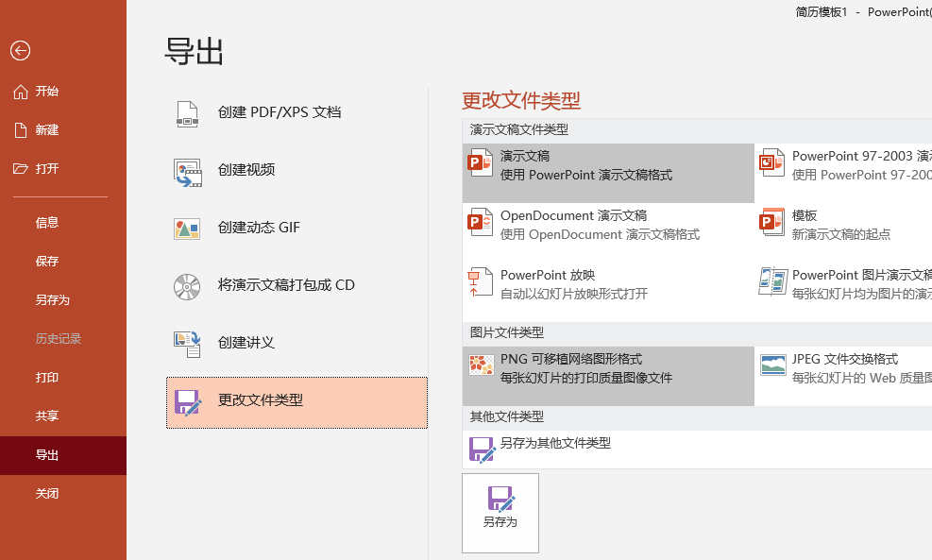Select 保存 in the sidebar

63,262
